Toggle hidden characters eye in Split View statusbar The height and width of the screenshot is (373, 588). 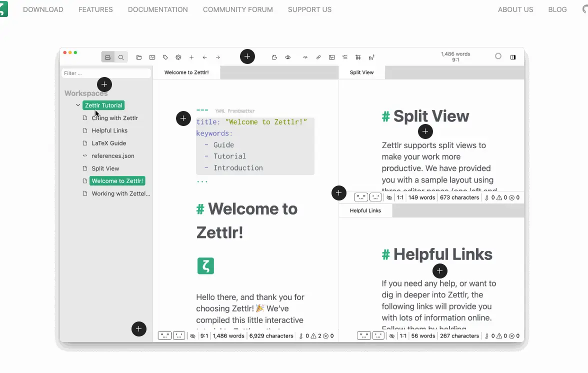(x=389, y=197)
